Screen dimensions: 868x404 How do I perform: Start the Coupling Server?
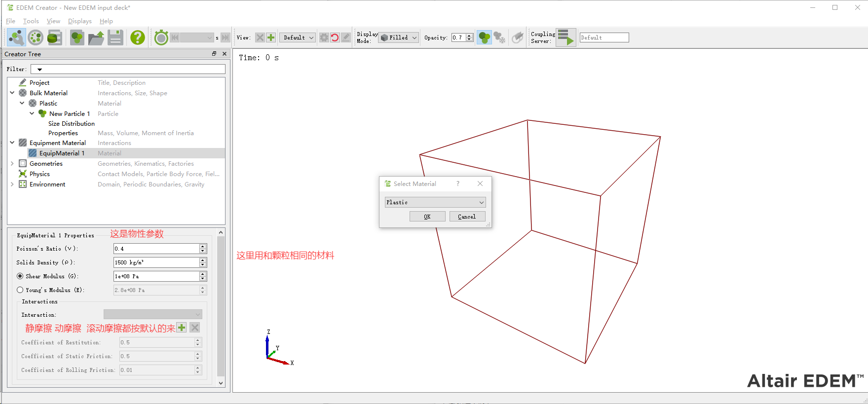point(566,37)
